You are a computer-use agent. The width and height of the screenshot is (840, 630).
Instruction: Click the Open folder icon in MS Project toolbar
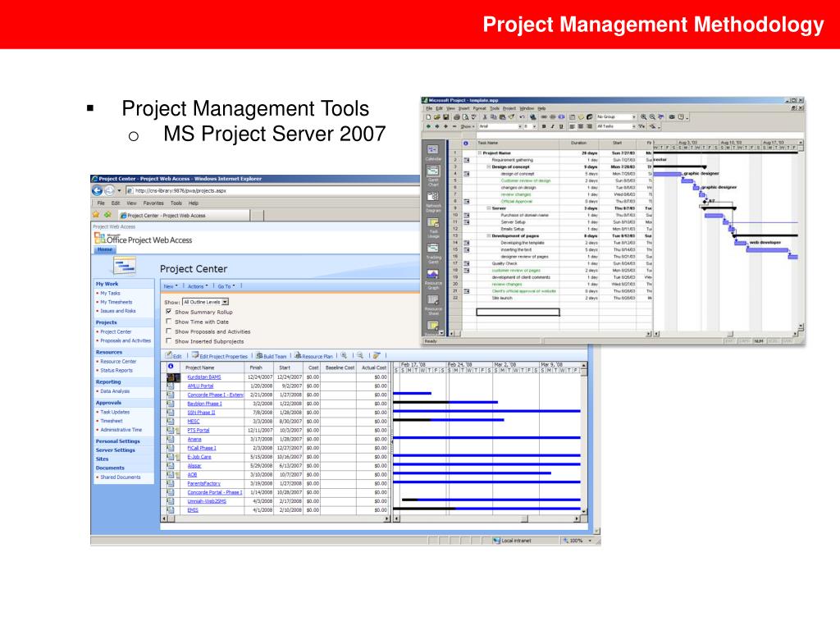(437, 116)
